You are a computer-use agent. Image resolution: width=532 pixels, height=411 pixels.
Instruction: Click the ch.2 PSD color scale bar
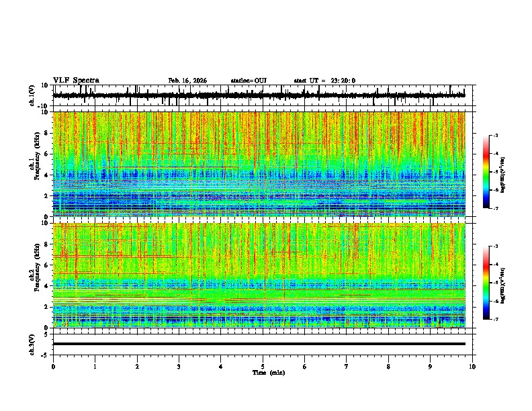coord(486,283)
